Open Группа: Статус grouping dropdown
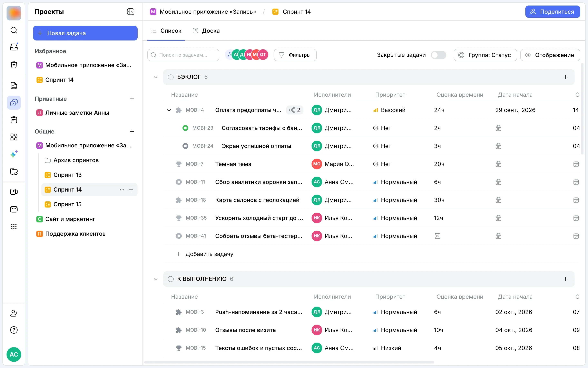The width and height of the screenshot is (588, 368). click(x=485, y=55)
